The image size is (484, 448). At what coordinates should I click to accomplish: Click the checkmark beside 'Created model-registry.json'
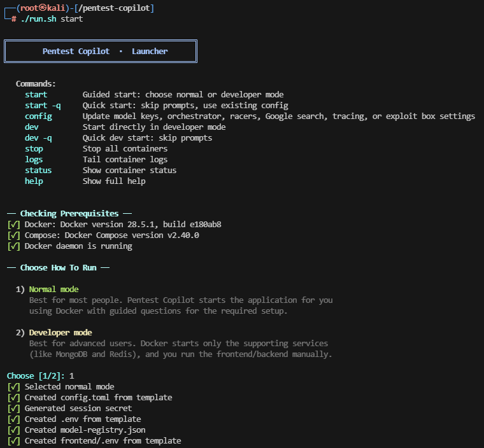(x=13, y=430)
